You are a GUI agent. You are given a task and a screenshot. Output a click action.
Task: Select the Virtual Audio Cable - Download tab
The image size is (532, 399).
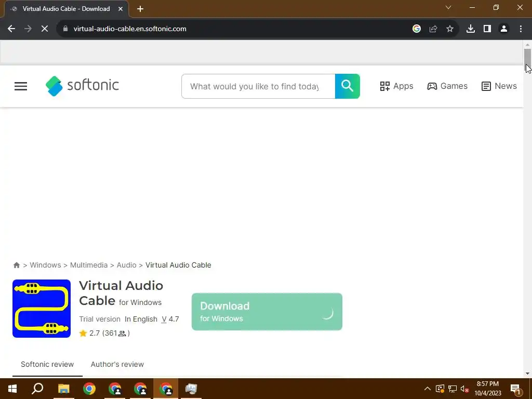[66, 9]
